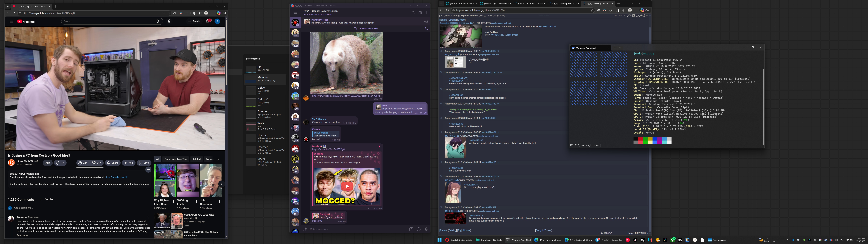868x244 pixels.
Task: Select the From Linus Tech Tips chip
Action: pos(176,159)
